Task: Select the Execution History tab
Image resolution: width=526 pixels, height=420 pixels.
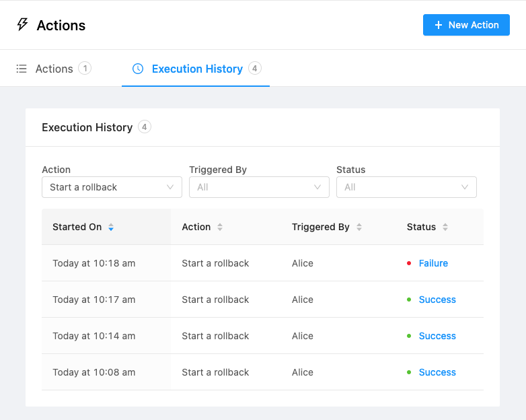Action: pos(196,69)
